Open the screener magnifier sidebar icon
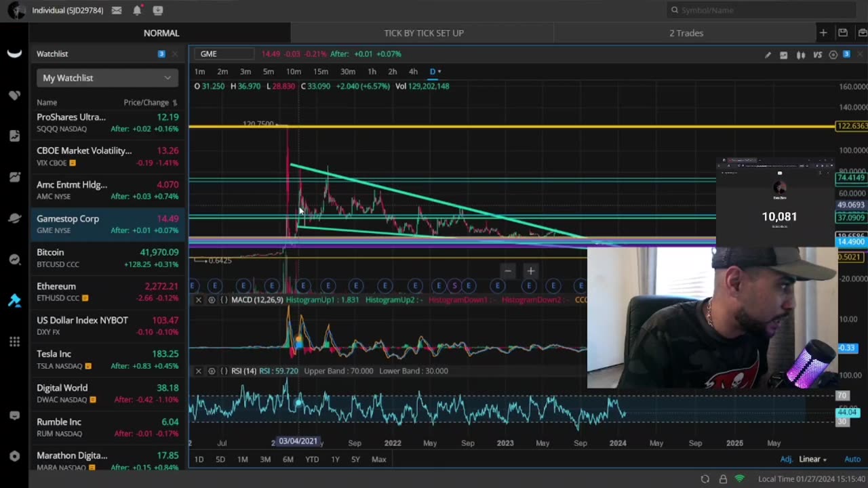 tap(14, 260)
